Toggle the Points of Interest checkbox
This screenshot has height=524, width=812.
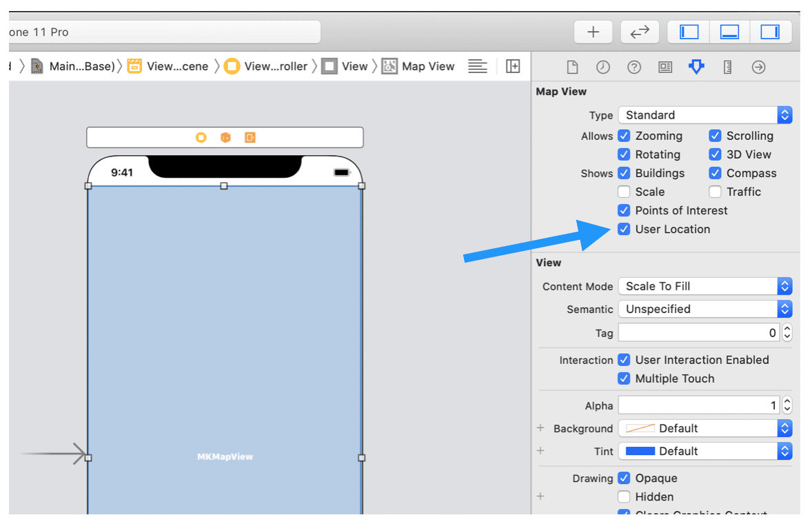click(x=624, y=210)
